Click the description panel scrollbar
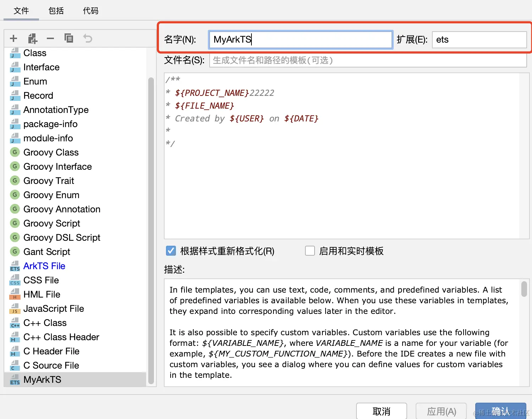 click(x=524, y=288)
